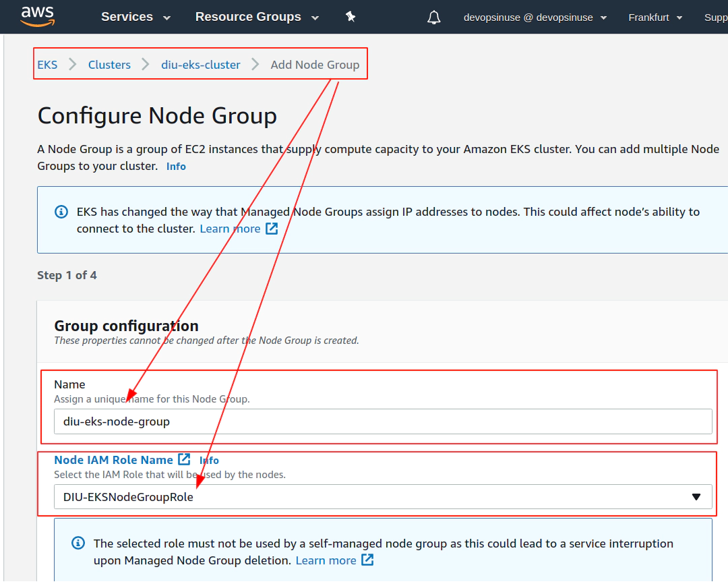Go to EKS breadcrumb link
728x586 pixels.
(47, 65)
